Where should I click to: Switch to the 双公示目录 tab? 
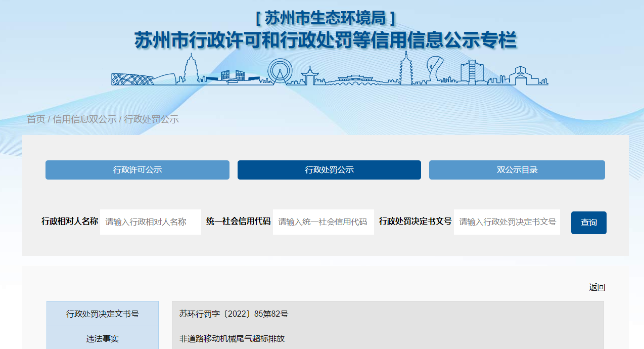517,170
